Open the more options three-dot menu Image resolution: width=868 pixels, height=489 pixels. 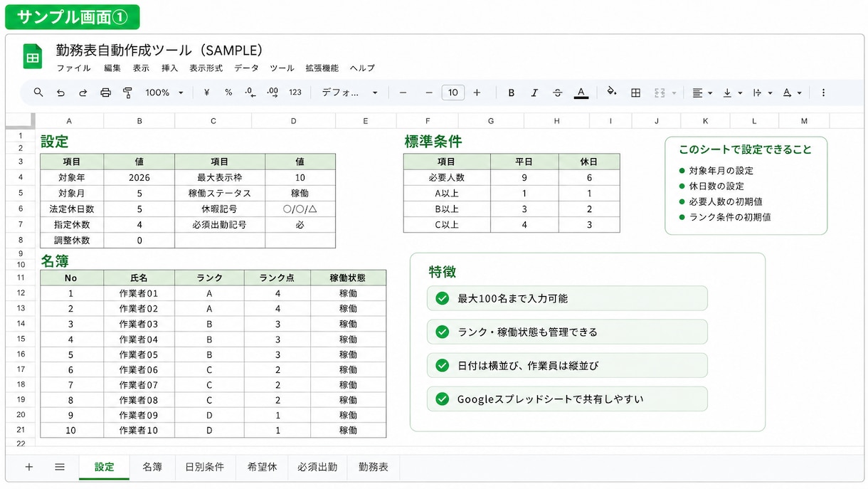pyautogui.click(x=823, y=93)
